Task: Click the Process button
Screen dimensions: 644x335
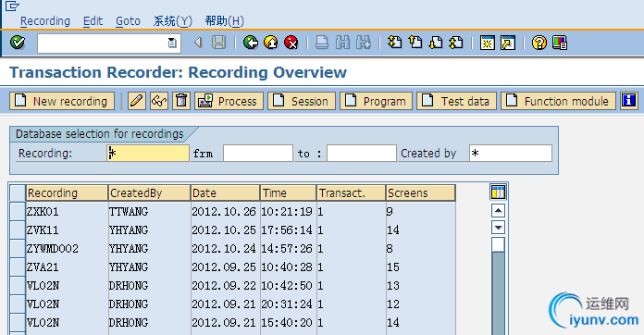Action: click(229, 101)
